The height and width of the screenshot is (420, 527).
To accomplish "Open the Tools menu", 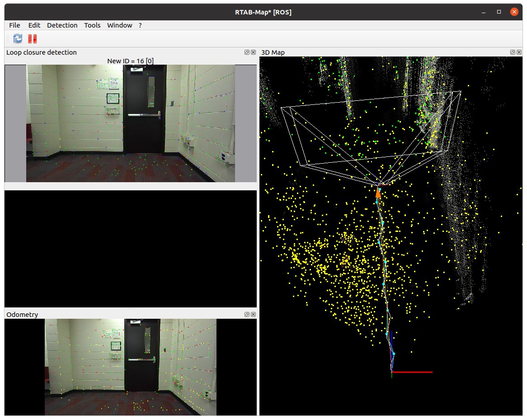I will 92,25.
